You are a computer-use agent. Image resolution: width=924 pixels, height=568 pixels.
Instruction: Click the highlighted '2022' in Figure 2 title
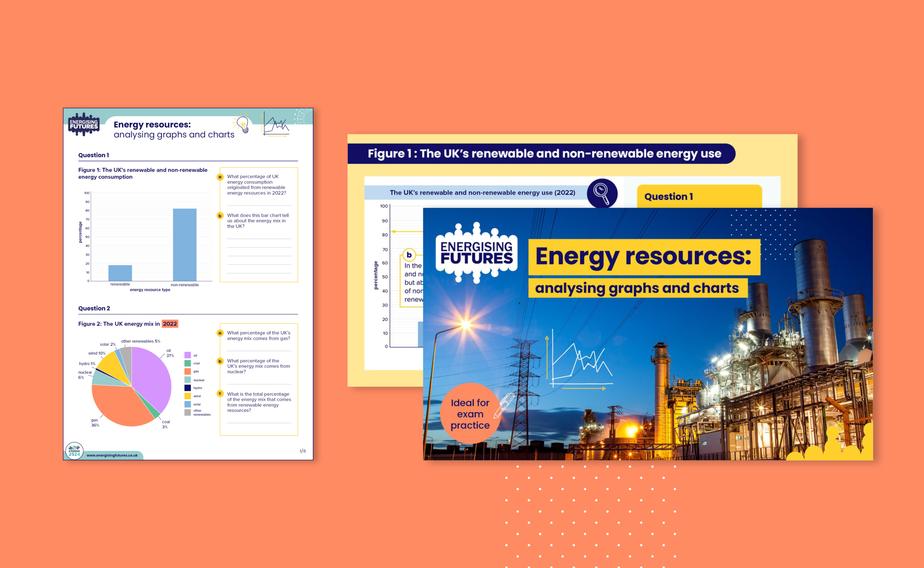170,324
